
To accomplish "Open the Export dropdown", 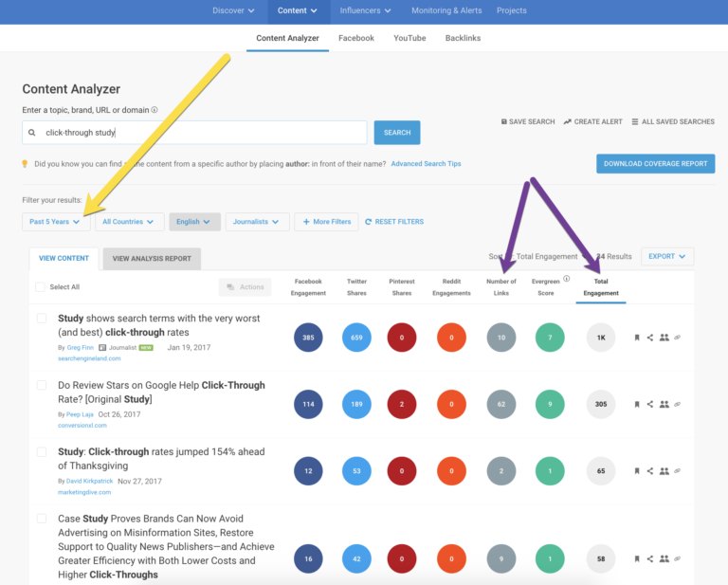I will (x=667, y=256).
